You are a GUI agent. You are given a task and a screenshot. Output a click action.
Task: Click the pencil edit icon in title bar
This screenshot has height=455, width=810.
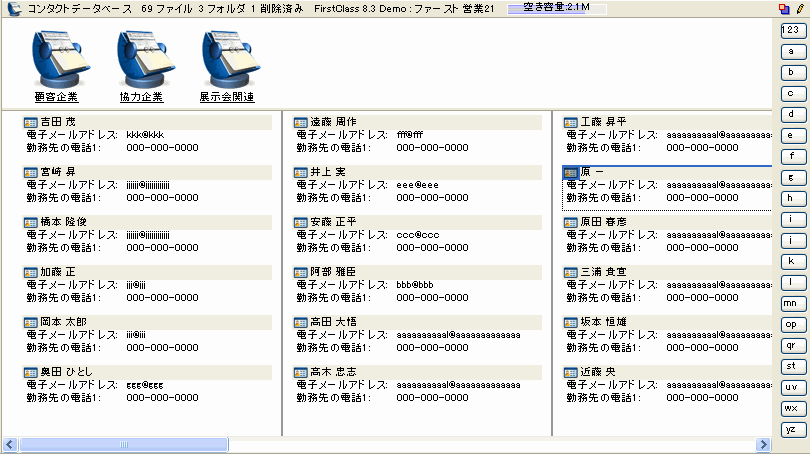coord(800,8)
